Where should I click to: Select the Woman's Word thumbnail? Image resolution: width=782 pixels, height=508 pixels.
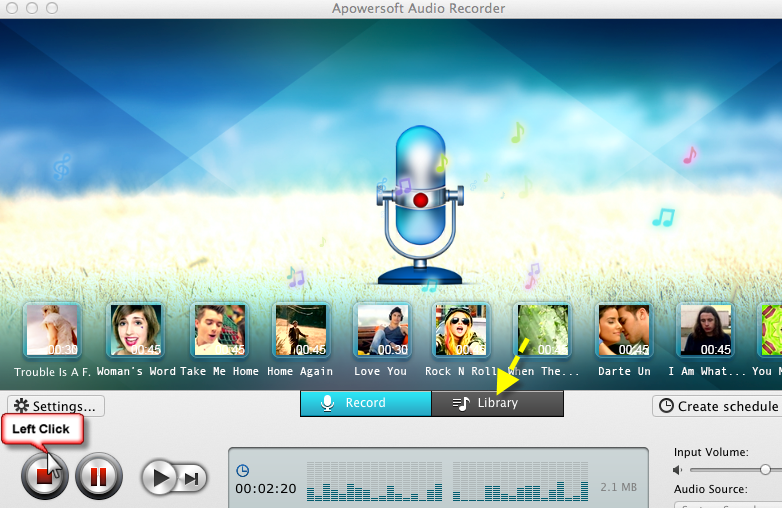(136, 331)
